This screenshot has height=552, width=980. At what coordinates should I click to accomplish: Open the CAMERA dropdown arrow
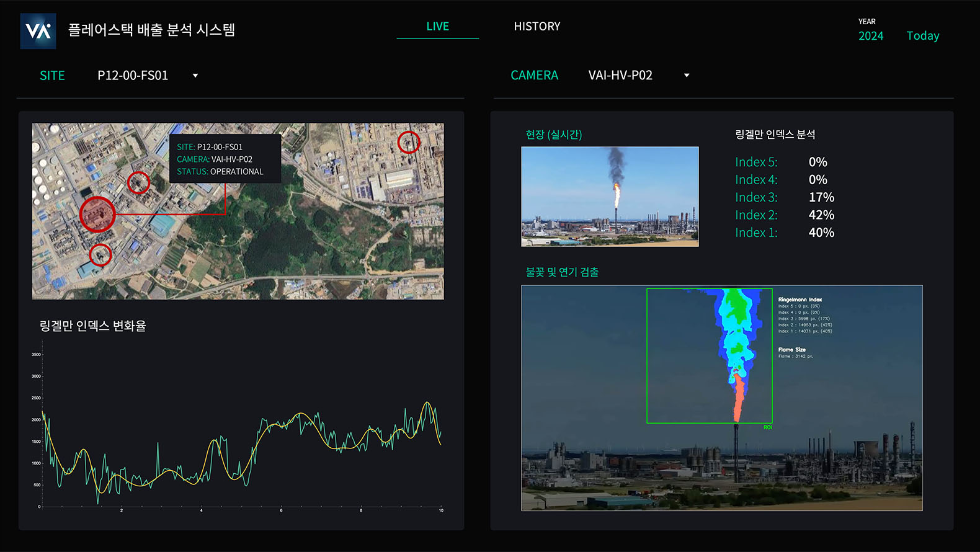[687, 76]
